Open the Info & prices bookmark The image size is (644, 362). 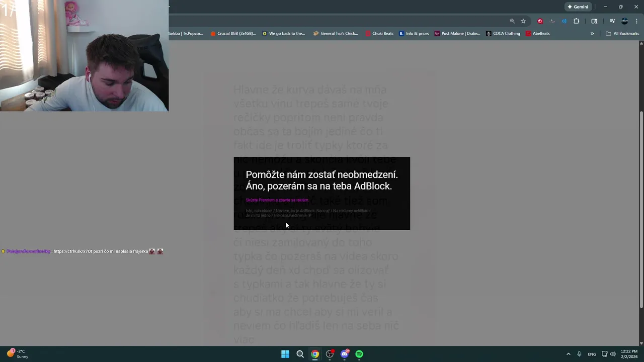[414, 34]
